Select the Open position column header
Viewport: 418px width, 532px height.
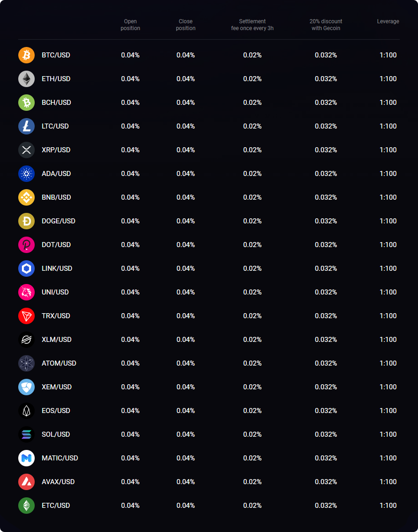(131, 25)
